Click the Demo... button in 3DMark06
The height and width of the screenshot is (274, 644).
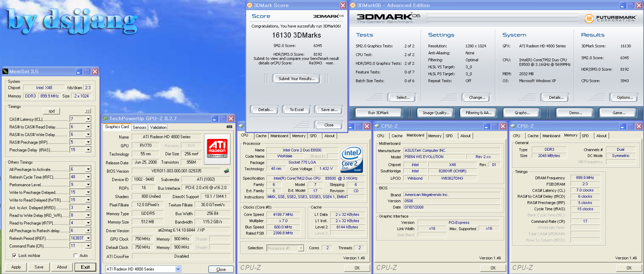575,113
